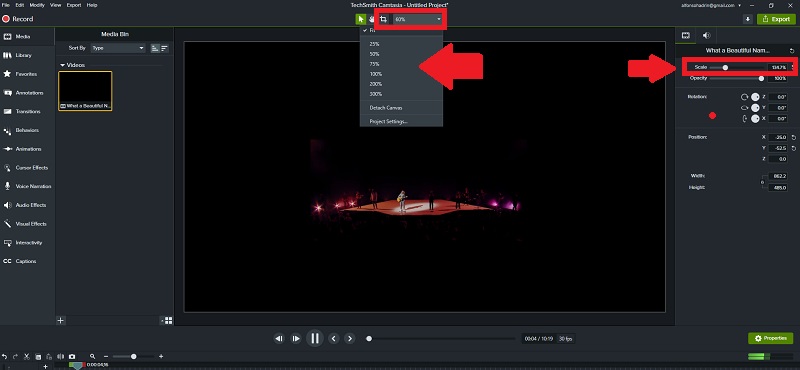Open the audio properties tab

[706, 36]
